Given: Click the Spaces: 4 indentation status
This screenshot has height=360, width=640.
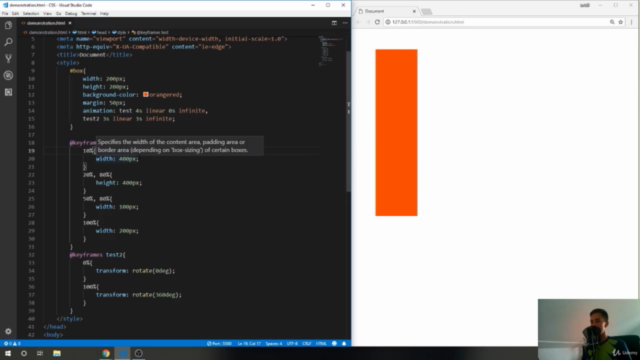Looking at the screenshot, I should 274,344.
